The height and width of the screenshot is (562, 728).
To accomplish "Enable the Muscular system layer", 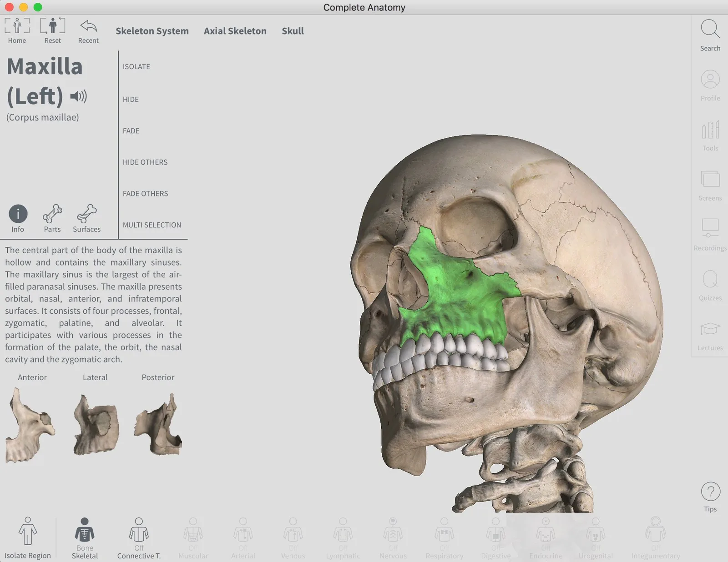I will tap(193, 531).
